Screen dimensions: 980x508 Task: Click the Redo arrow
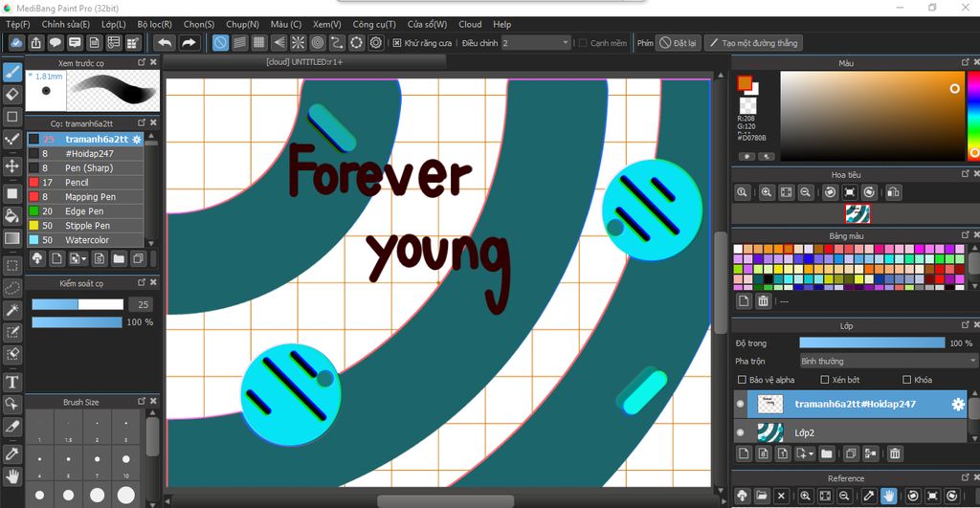pos(189,42)
